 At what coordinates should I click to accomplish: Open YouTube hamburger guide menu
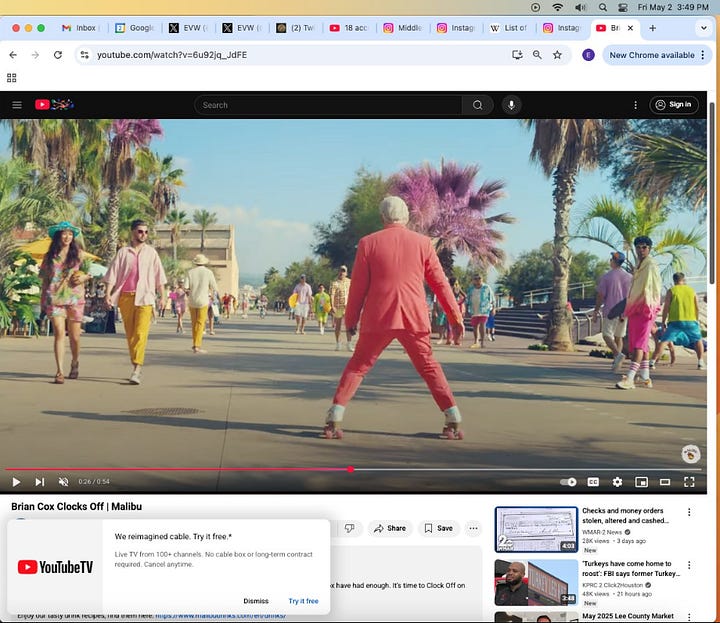pos(17,105)
